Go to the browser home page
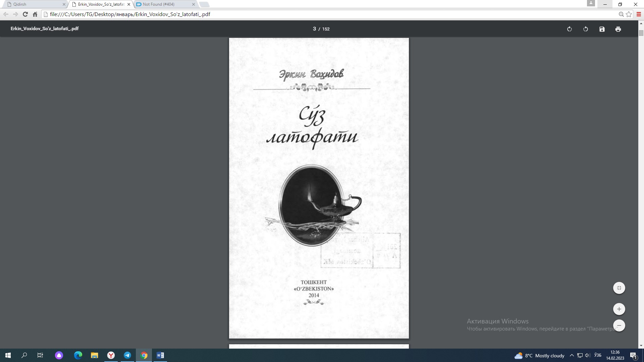Viewport: 644px width, 362px height. pyautogui.click(x=35, y=14)
